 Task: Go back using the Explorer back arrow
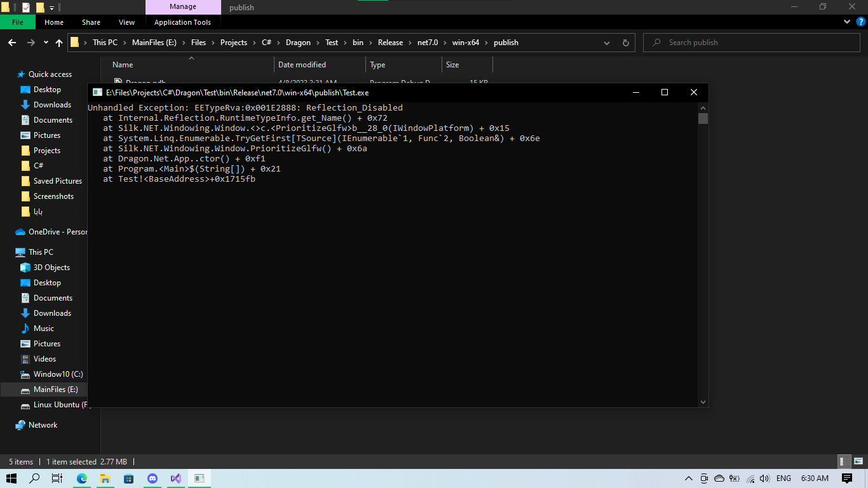point(12,43)
